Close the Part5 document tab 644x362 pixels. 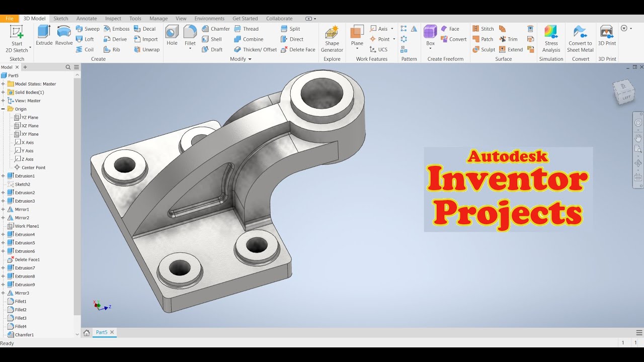(x=112, y=332)
